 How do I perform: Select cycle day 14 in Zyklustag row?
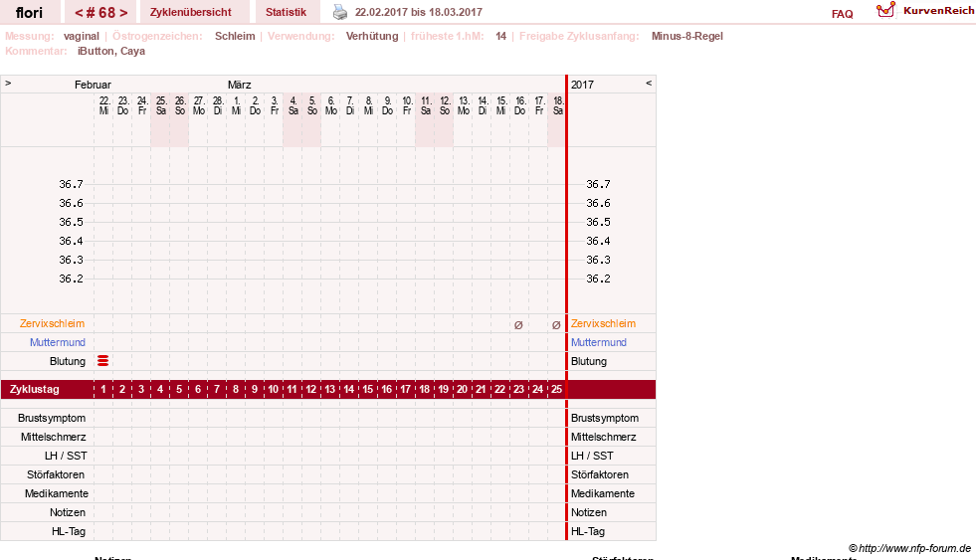point(348,390)
